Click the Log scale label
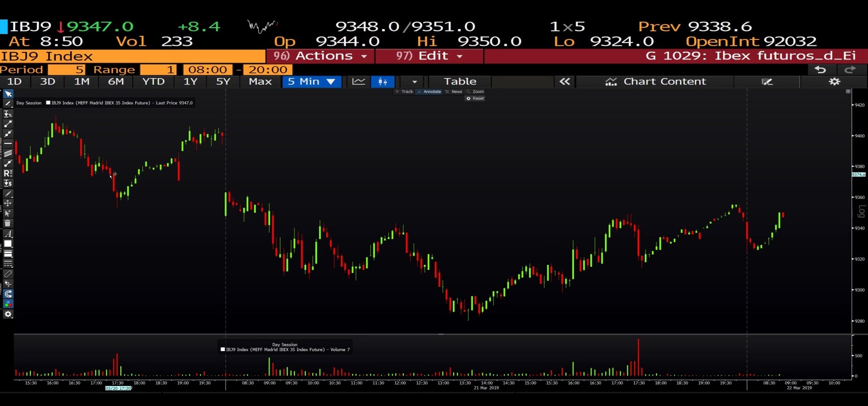The image size is (868, 406). tap(861, 211)
